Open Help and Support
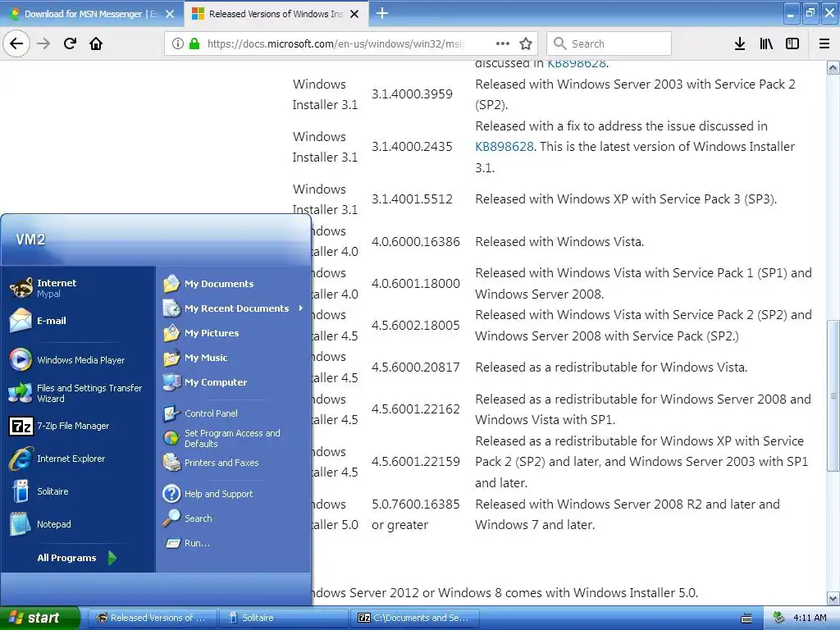The height and width of the screenshot is (630, 840). tap(233, 493)
